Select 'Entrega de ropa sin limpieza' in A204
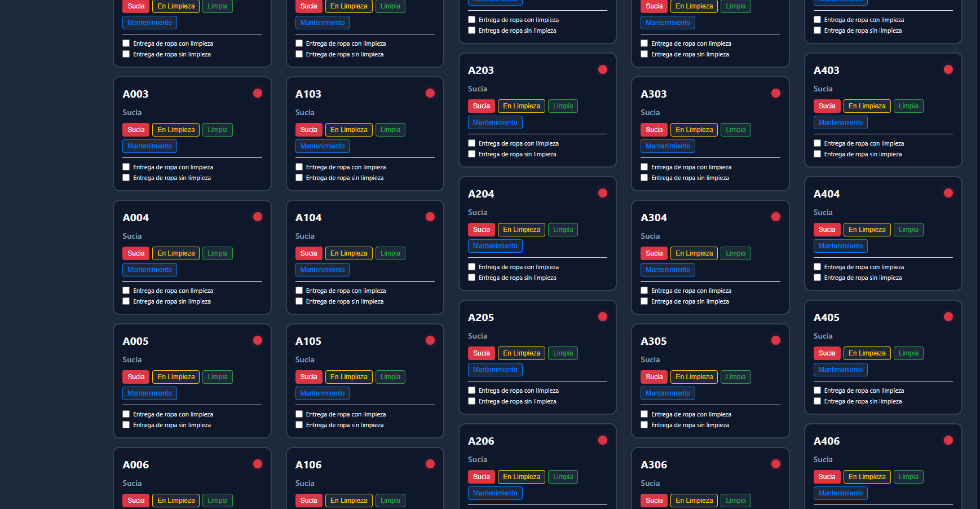Viewport: 980px width, 509px height. tap(472, 278)
